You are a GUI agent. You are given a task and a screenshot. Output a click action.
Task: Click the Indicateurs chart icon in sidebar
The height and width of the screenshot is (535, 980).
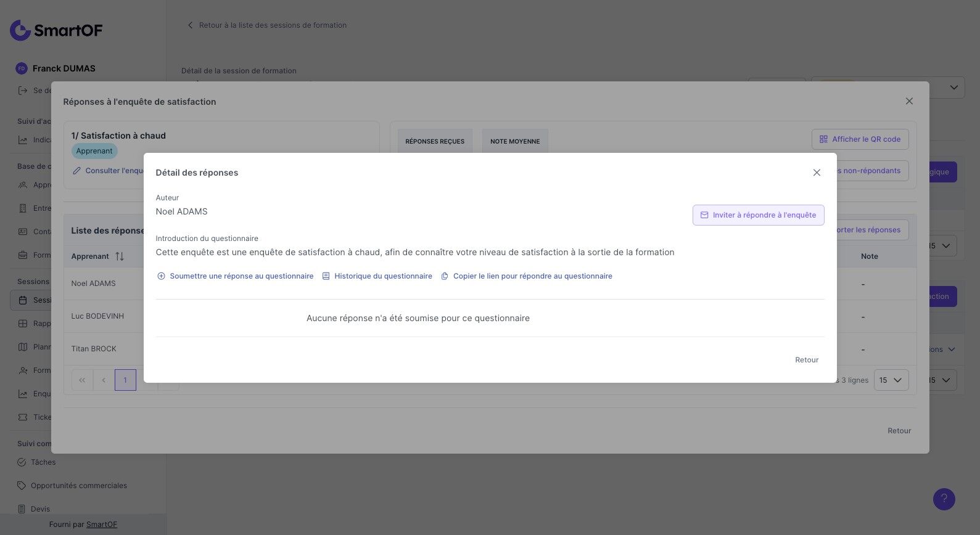tap(23, 140)
